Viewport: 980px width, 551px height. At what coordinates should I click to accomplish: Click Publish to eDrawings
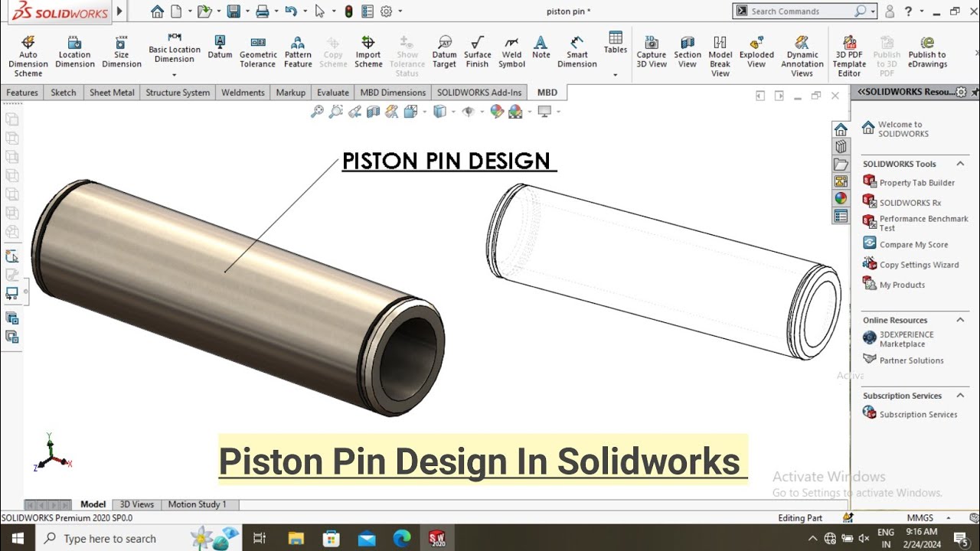pyautogui.click(x=927, y=51)
